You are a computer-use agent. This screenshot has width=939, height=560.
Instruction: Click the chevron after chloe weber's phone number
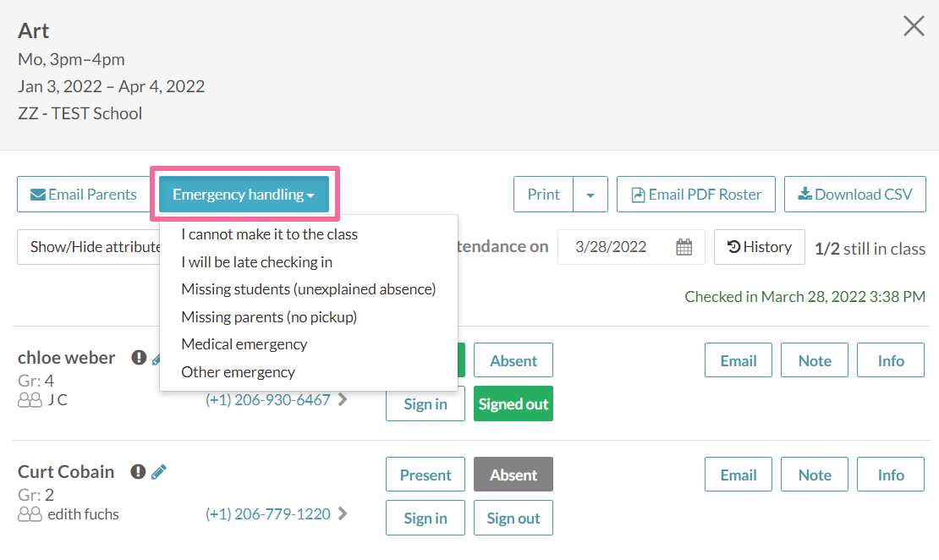point(343,399)
